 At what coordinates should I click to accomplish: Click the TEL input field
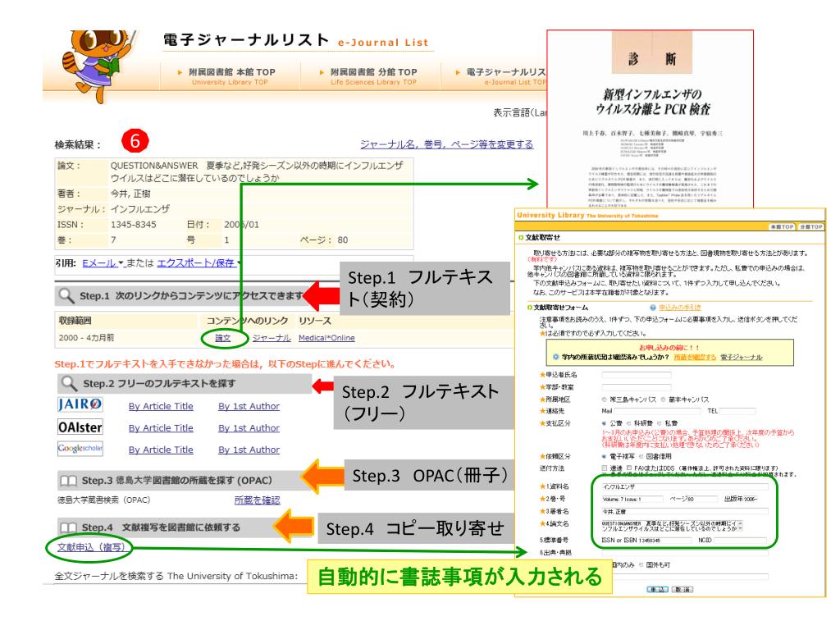point(737,411)
